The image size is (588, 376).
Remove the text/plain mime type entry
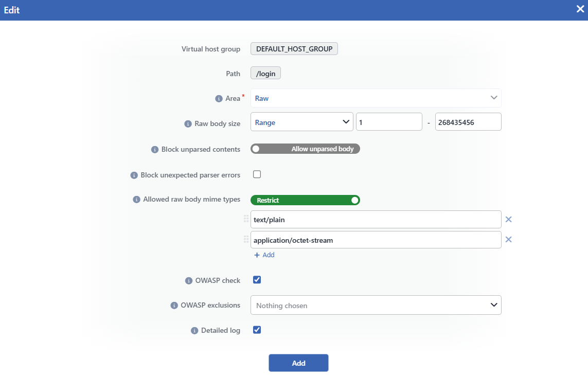(x=508, y=219)
